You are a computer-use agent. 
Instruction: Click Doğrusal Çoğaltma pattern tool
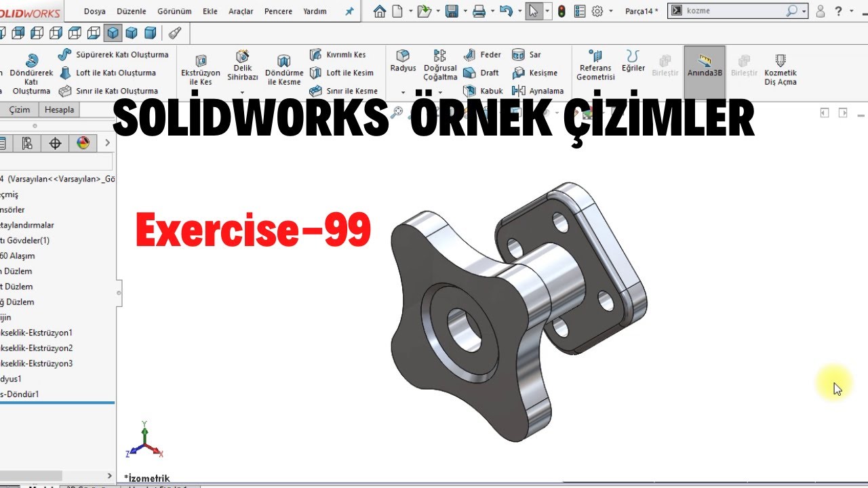(440, 65)
